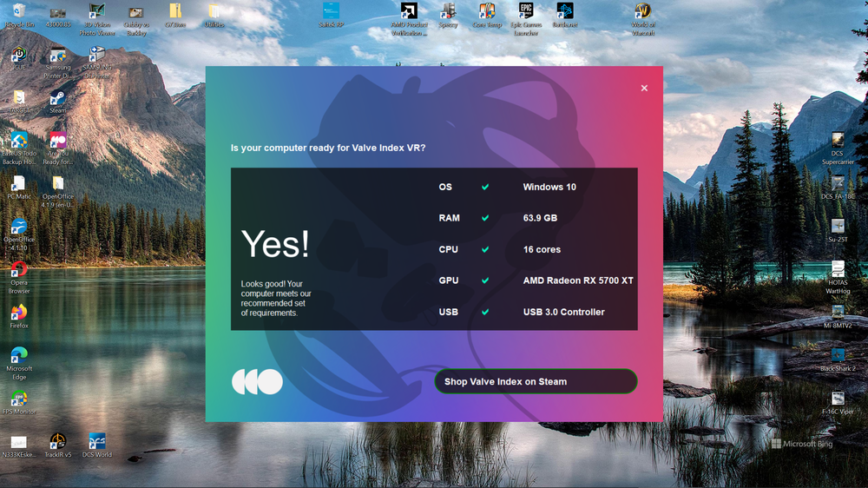Click the AMD Radeon RX 5700 XT text

coord(578,280)
